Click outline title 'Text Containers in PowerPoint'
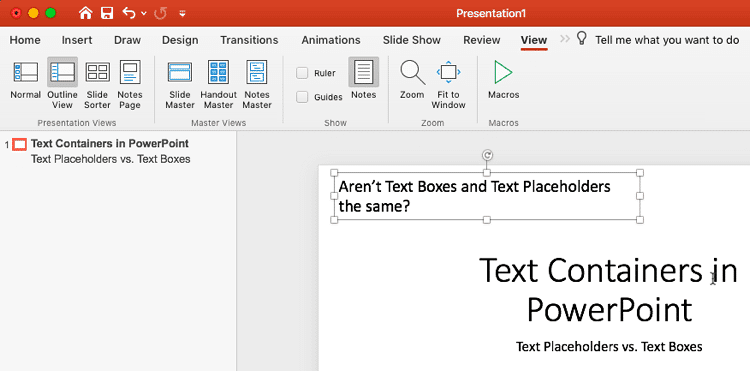This screenshot has height=371, width=750. click(x=110, y=143)
